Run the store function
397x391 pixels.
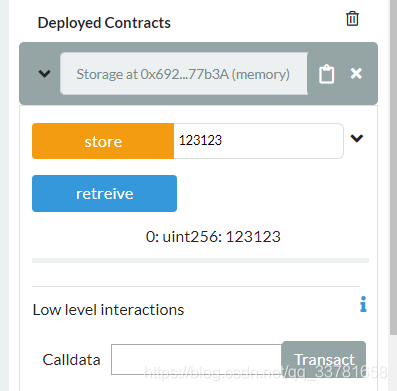(103, 141)
